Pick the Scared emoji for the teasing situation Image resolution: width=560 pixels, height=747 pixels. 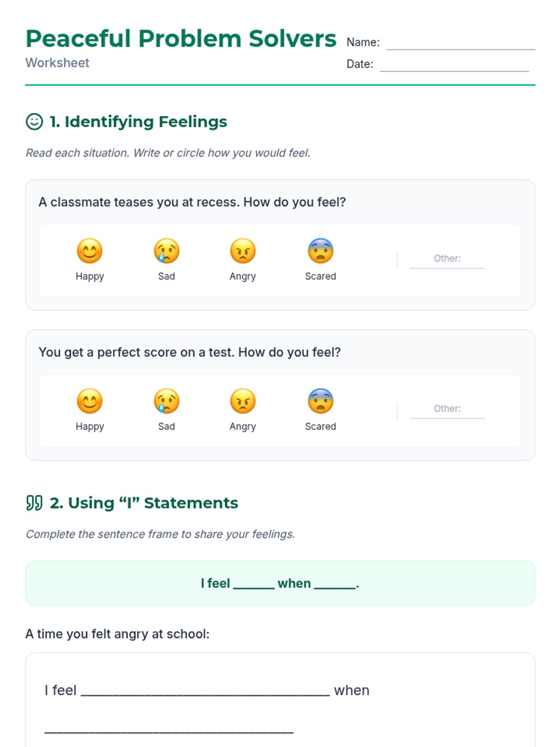coord(321,251)
